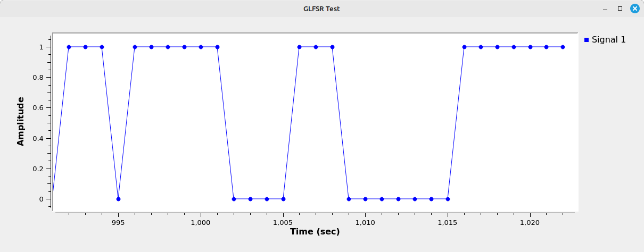Click the data point at time 1,020
The width and height of the screenshot is (644, 252).
530,47
